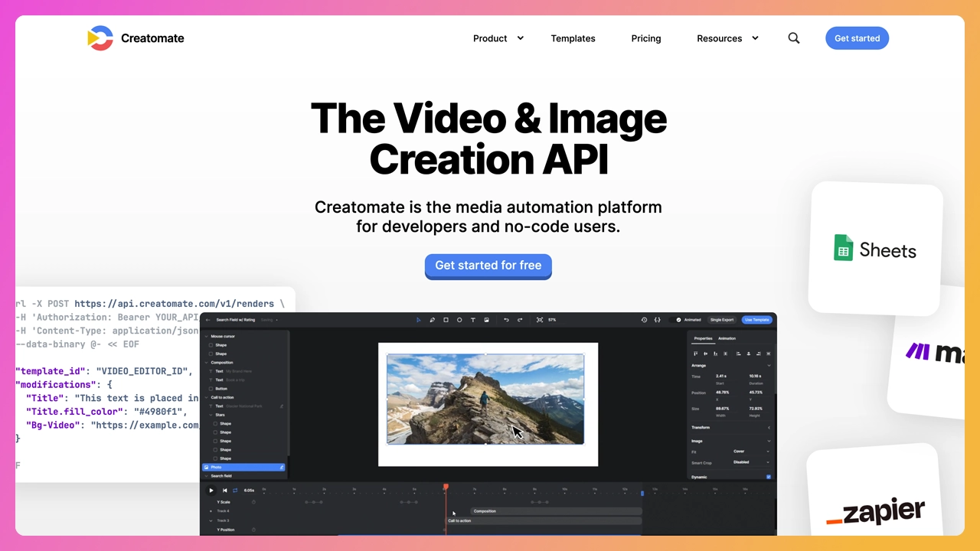Select the Photo layer row
Viewport: 980px width, 551px height.
243,467
